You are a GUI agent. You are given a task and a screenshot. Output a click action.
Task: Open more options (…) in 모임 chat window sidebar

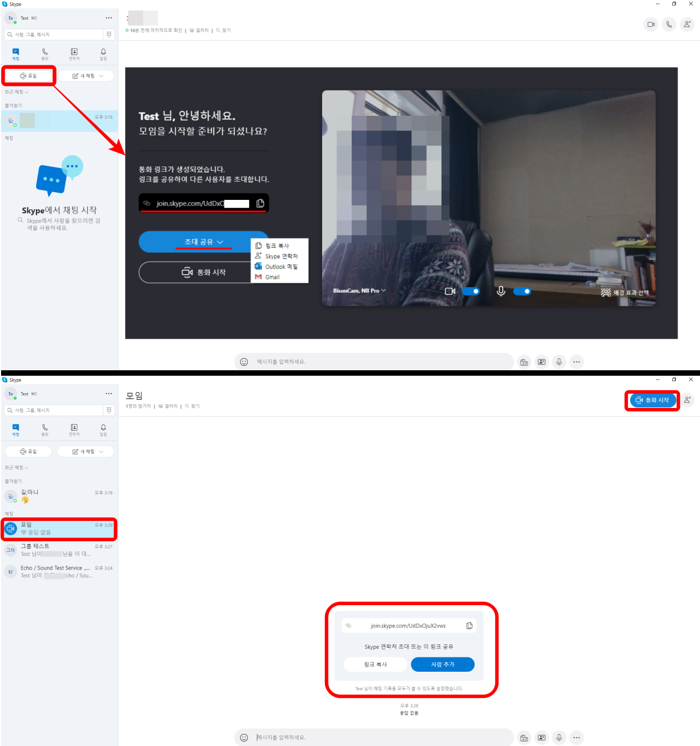[109, 394]
